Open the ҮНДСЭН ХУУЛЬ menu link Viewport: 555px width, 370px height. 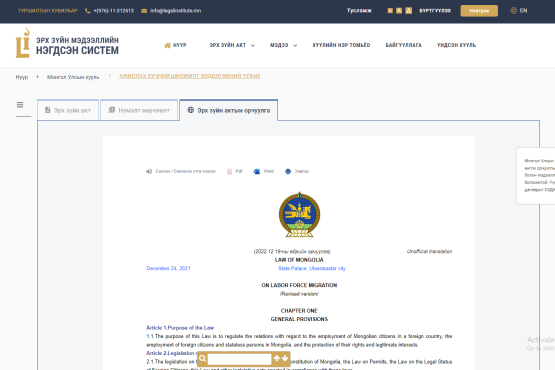pos(456,45)
